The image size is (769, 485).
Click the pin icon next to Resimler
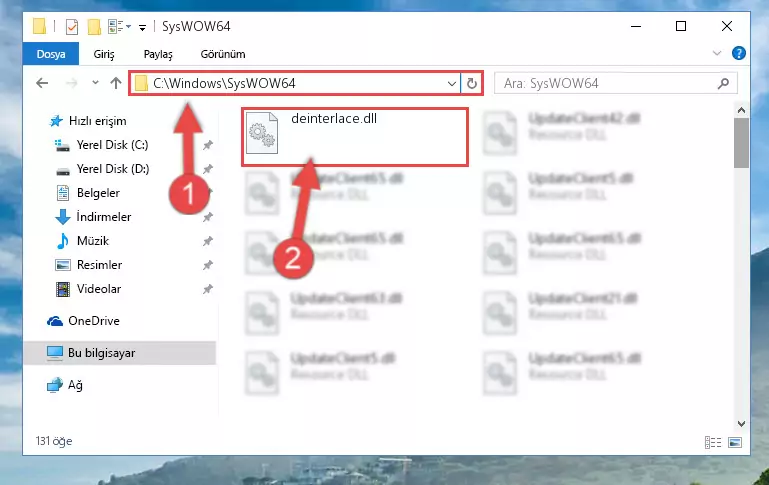(x=208, y=265)
